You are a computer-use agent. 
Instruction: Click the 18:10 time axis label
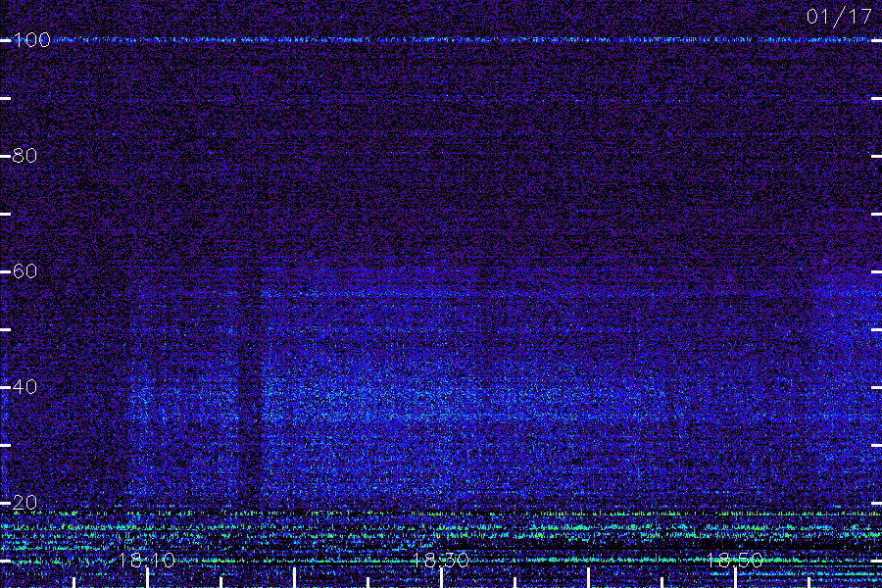[x=147, y=561]
